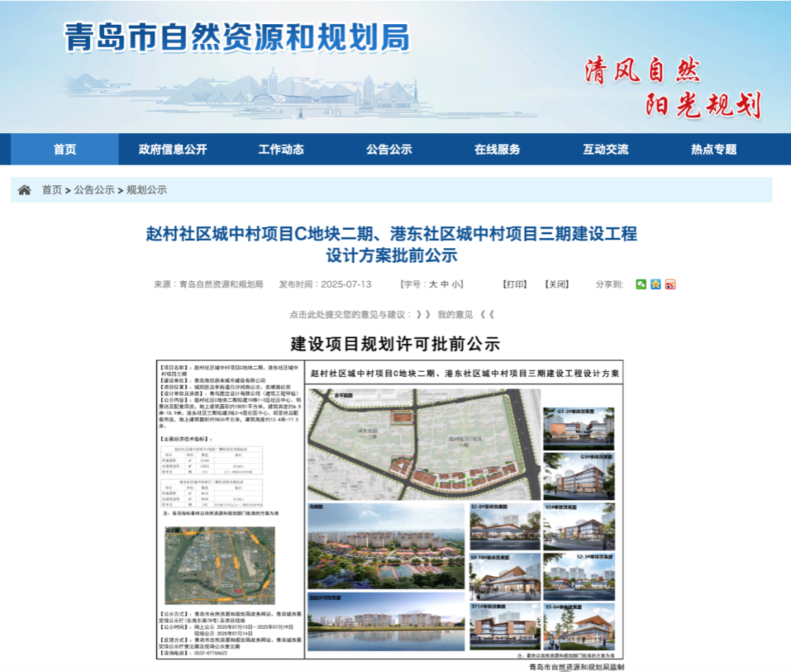Switch to the 首页 tab
791x672 pixels.
(66, 149)
